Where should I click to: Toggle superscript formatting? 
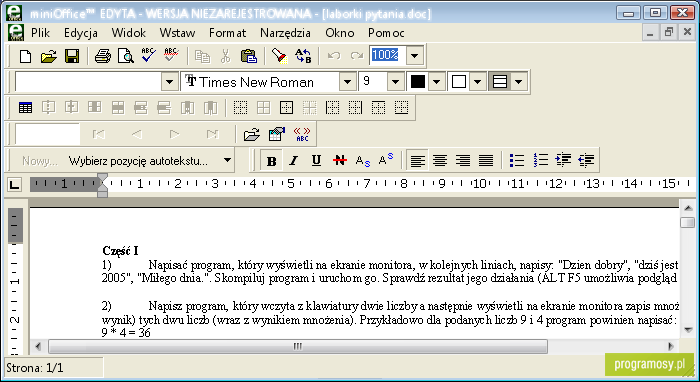(x=386, y=160)
